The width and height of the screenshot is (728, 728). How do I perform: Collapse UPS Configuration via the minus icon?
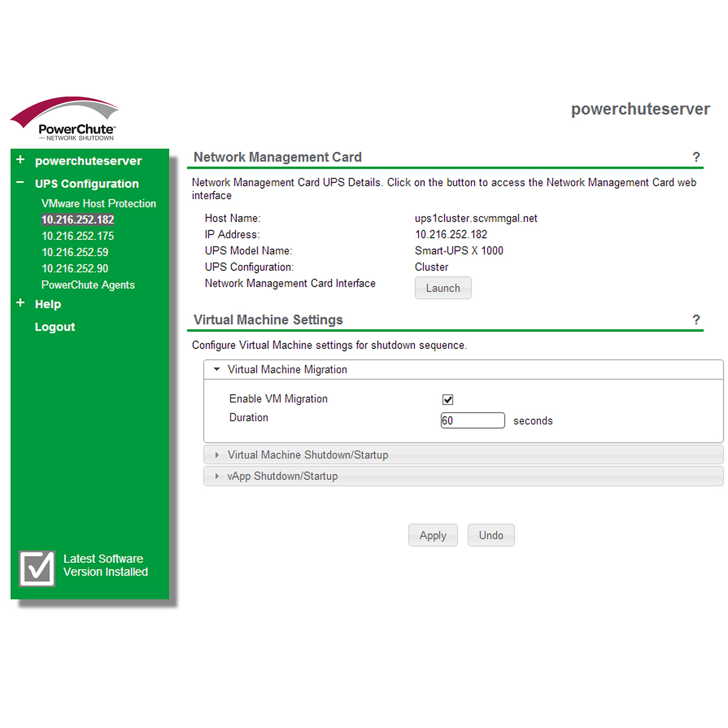(19, 182)
